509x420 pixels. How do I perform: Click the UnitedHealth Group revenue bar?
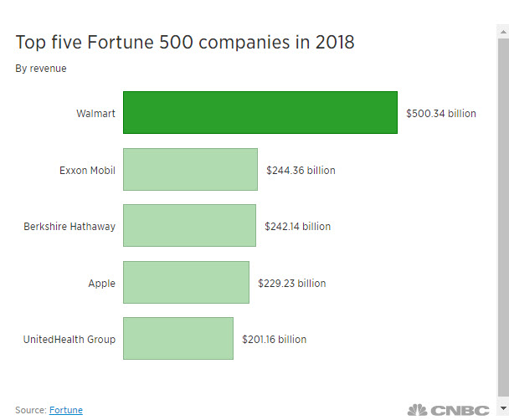coord(178,339)
